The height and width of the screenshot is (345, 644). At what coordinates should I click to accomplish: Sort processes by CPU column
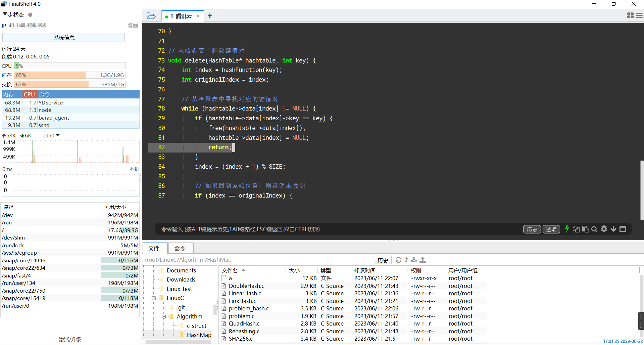click(29, 94)
